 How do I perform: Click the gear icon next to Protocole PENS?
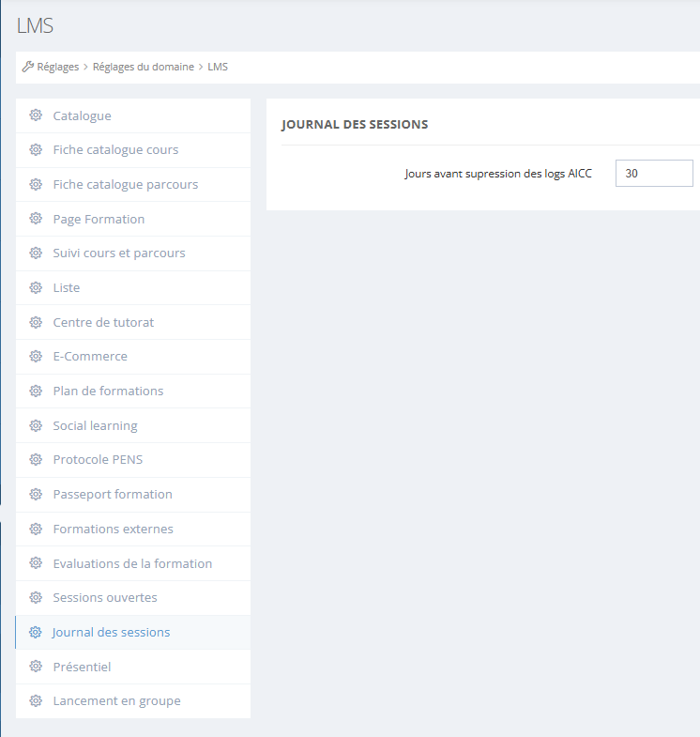pos(36,460)
